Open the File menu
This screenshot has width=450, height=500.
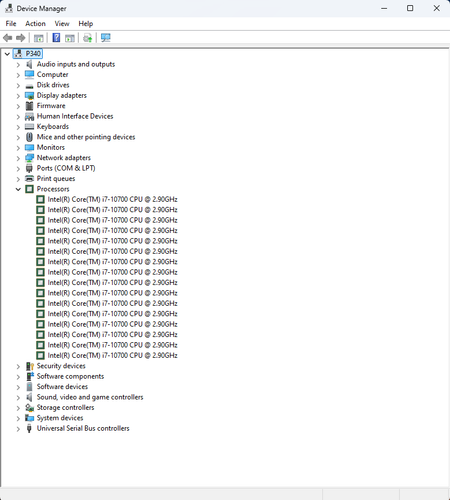coord(11,24)
